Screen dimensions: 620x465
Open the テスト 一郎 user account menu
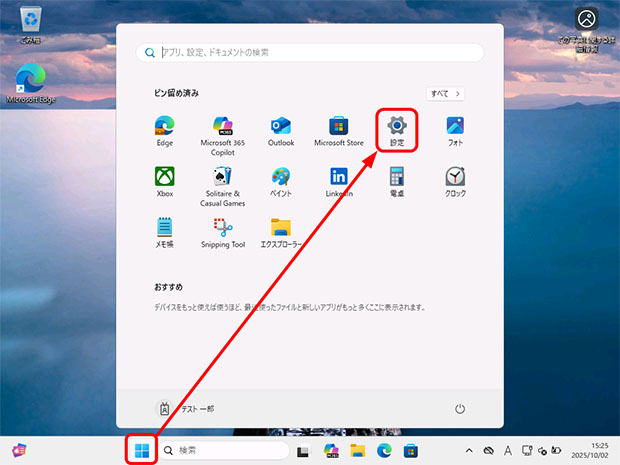(x=186, y=409)
